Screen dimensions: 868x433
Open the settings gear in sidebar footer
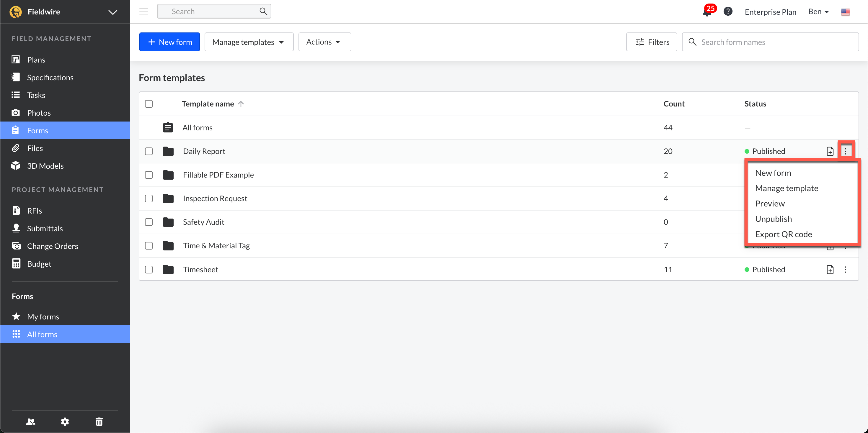point(65,421)
